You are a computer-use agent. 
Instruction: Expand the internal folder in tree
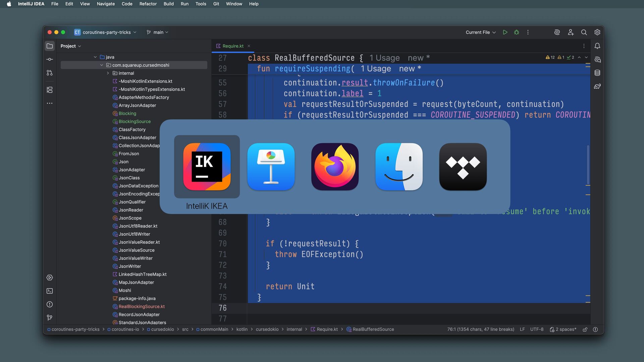(x=108, y=73)
